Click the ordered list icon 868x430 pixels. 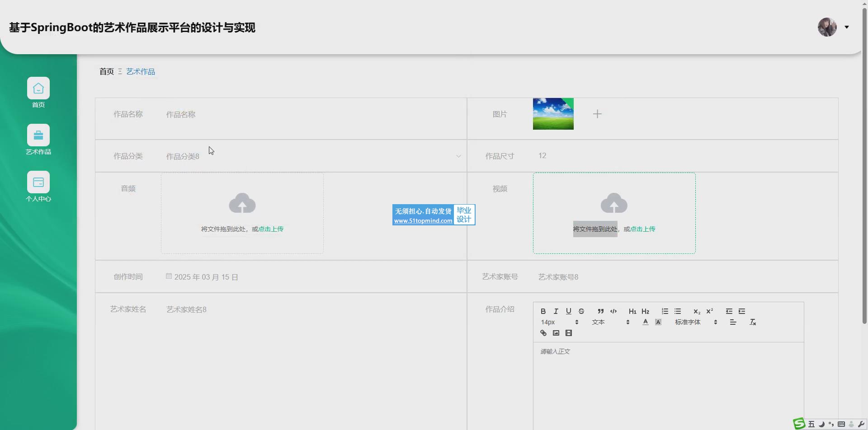tap(665, 311)
